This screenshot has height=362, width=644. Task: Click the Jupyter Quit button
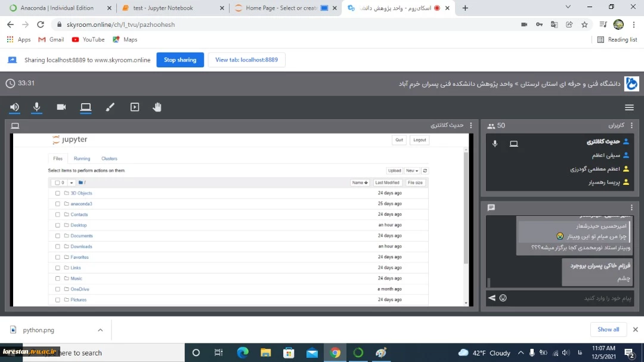click(399, 140)
